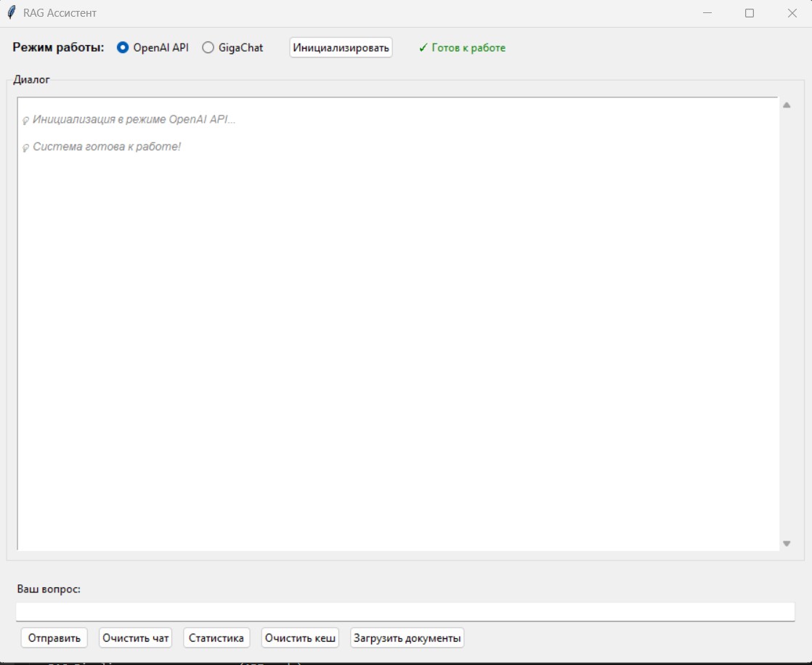Click the Отправить button
The height and width of the screenshot is (665, 812).
[54, 638]
